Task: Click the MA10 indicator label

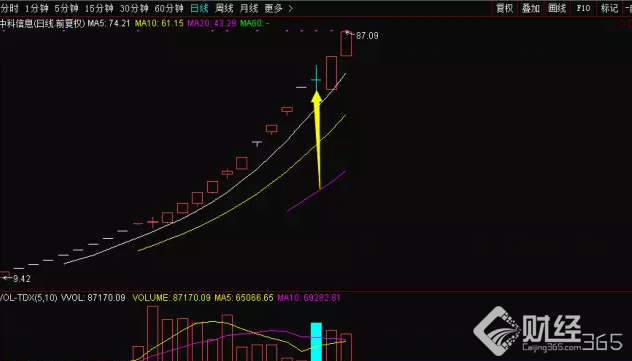Action: tap(159, 23)
